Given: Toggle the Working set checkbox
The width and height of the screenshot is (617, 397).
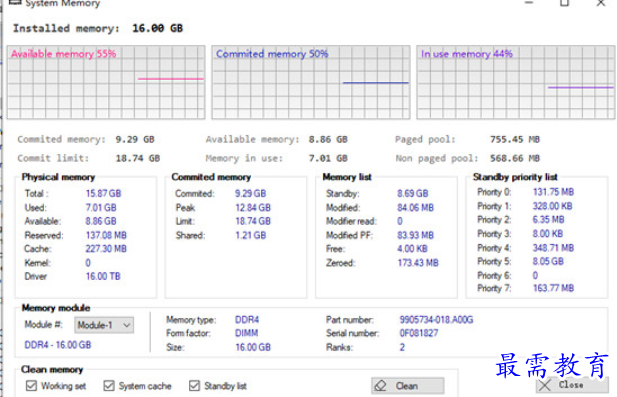Looking at the screenshot, I should (31, 386).
